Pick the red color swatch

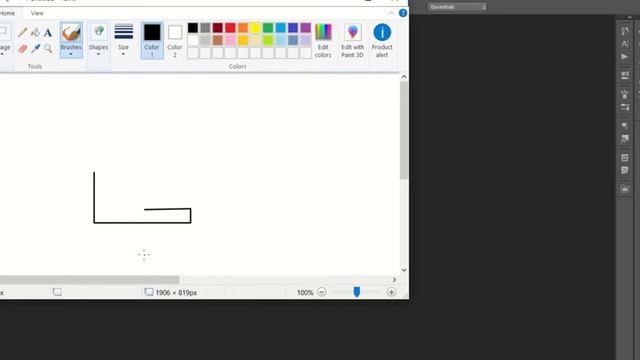click(230, 28)
